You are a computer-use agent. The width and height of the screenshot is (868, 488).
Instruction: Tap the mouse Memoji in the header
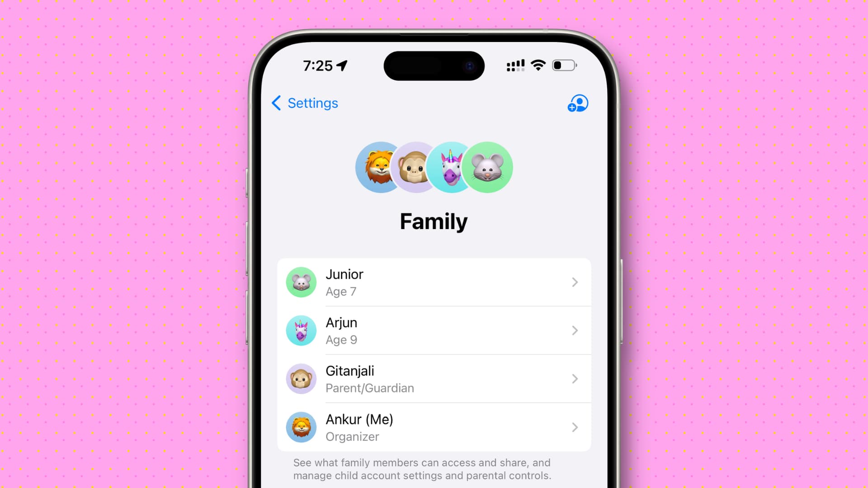pos(488,167)
